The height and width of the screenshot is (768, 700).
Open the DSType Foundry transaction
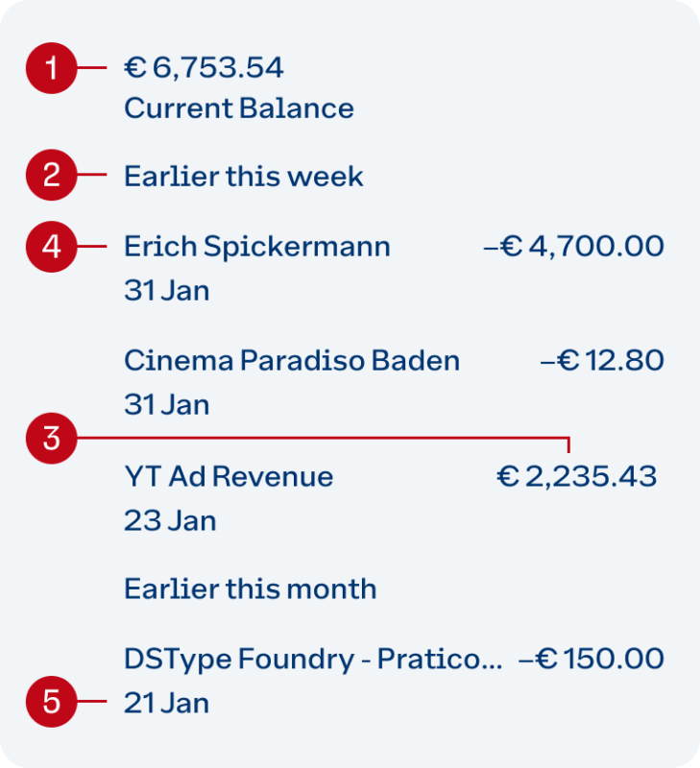pos(312,660)
